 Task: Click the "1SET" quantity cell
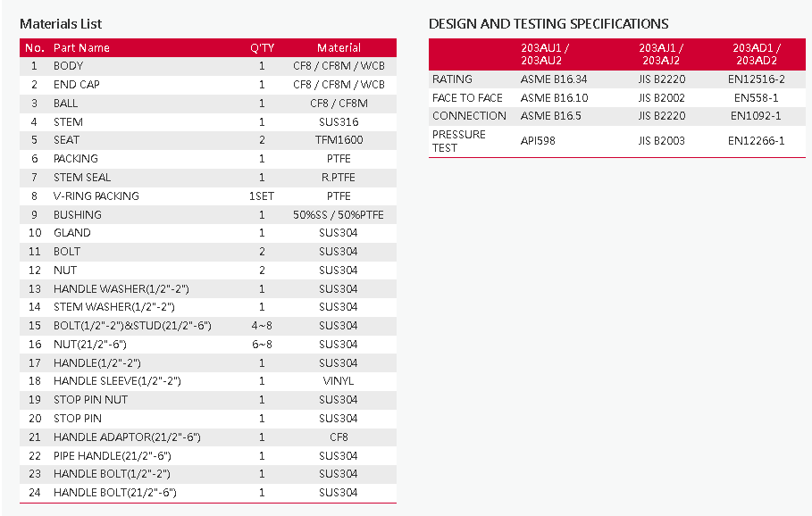click(x=262, y=196)
